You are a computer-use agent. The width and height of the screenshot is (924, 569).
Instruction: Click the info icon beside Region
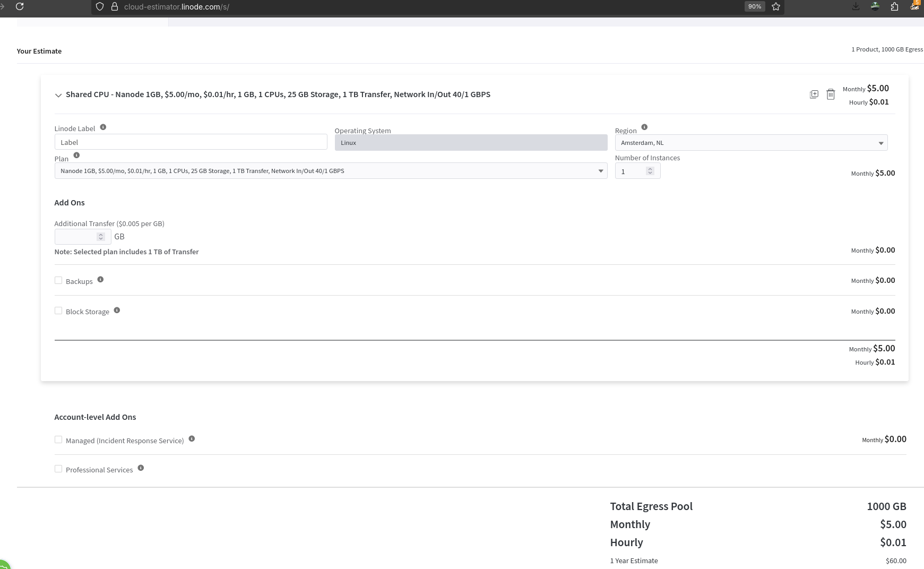pyautogui.click(x=644, y=127)
